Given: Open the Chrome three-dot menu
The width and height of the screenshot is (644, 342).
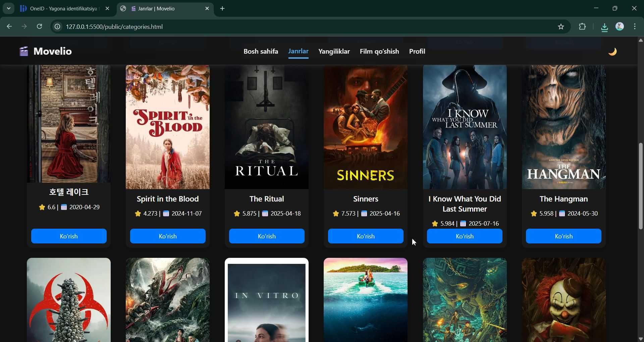Looking at the screenshot, I should [x=635, y=26].
